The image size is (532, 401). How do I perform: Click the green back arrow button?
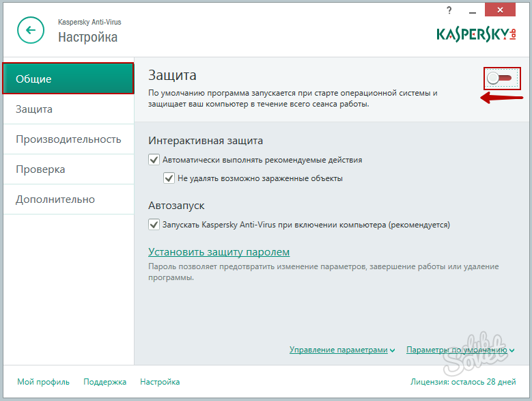click(x=31, y=30)
